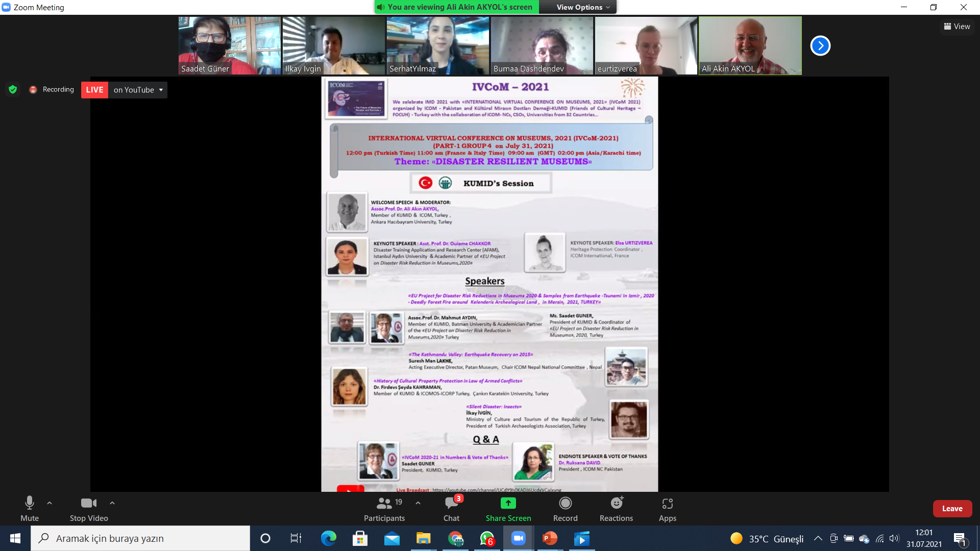
Task: Expand video options arrow beside Stop Video
Action: pos(112,503)
